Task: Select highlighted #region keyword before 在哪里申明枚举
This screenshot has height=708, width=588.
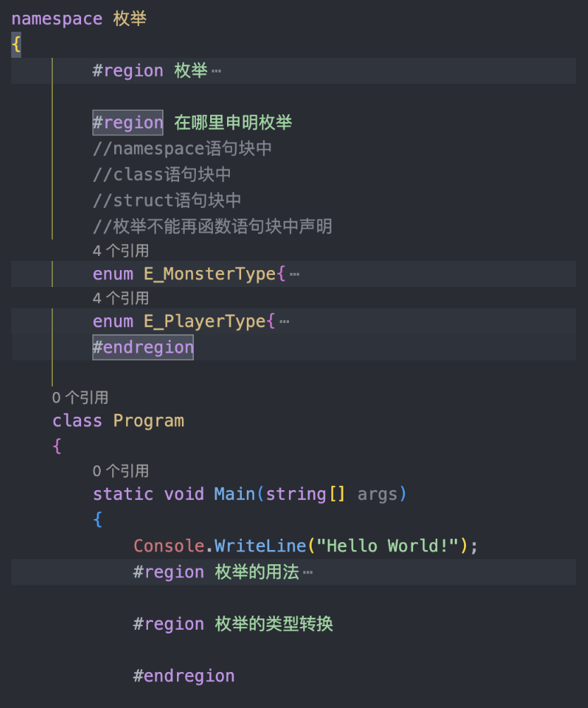Action: pos(128,123)
